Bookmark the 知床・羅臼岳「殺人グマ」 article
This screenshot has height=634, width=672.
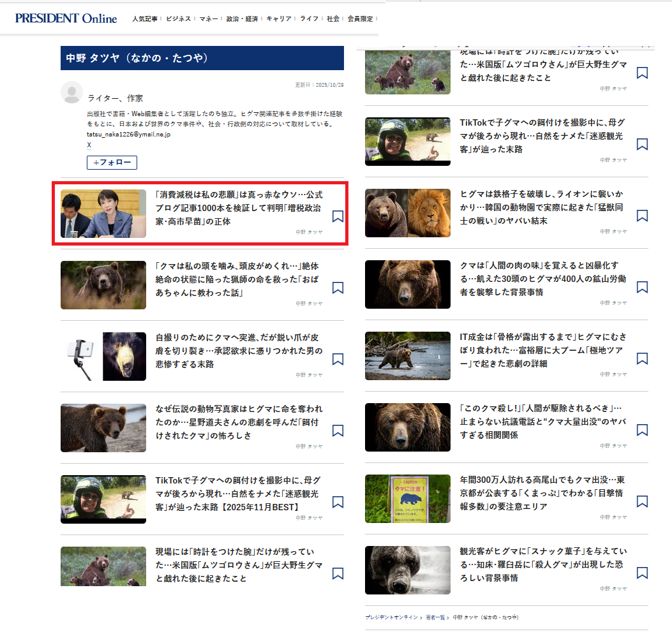642,573
